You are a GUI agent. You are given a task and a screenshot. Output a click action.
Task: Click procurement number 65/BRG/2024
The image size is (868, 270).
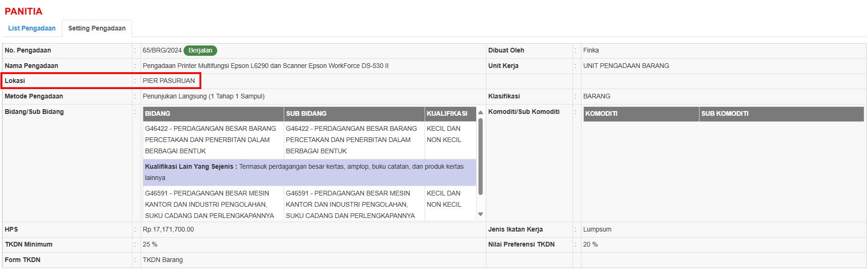[162, 51]
